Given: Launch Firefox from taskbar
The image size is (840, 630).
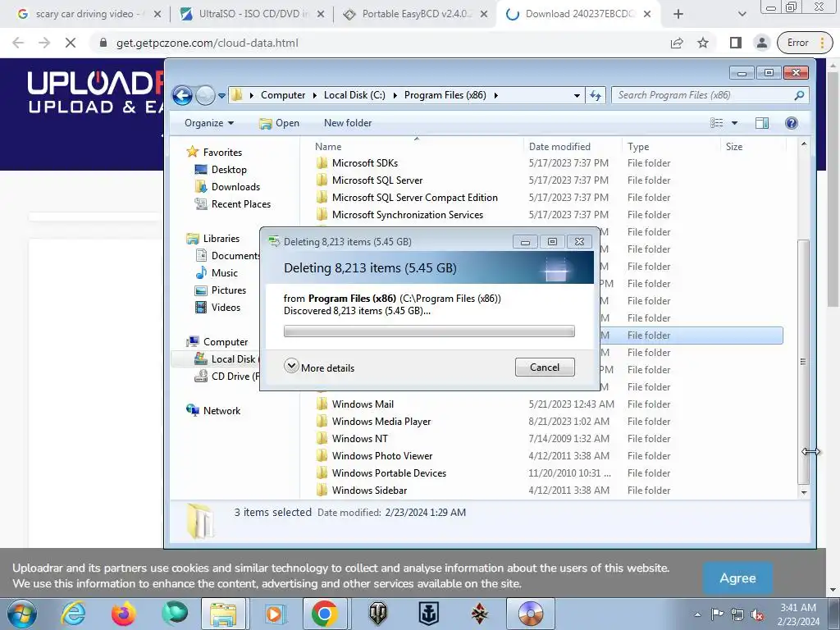Looking at the screenshot, I should click(x=123, y=614).
